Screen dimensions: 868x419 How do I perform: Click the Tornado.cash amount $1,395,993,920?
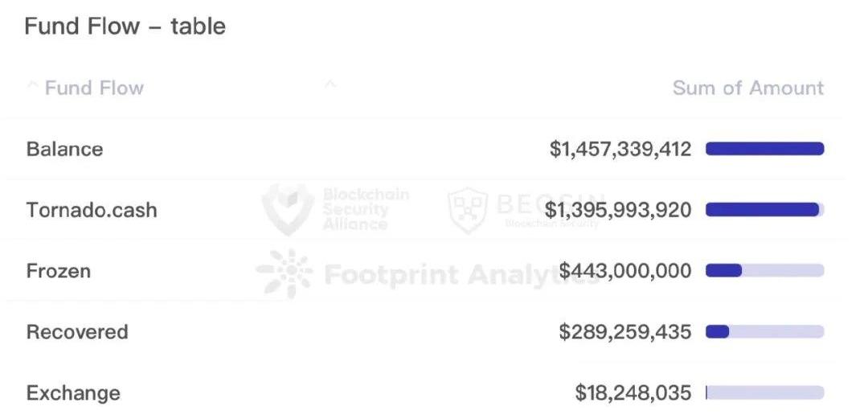(617, 210)
